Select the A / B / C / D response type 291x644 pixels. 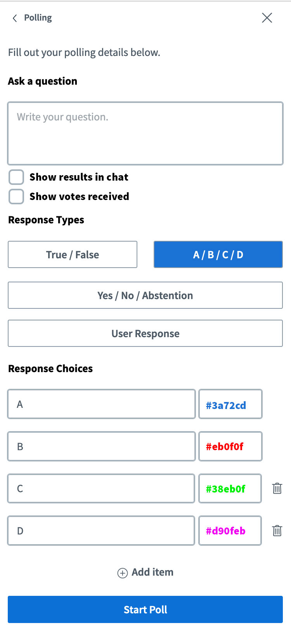point(218,254)
